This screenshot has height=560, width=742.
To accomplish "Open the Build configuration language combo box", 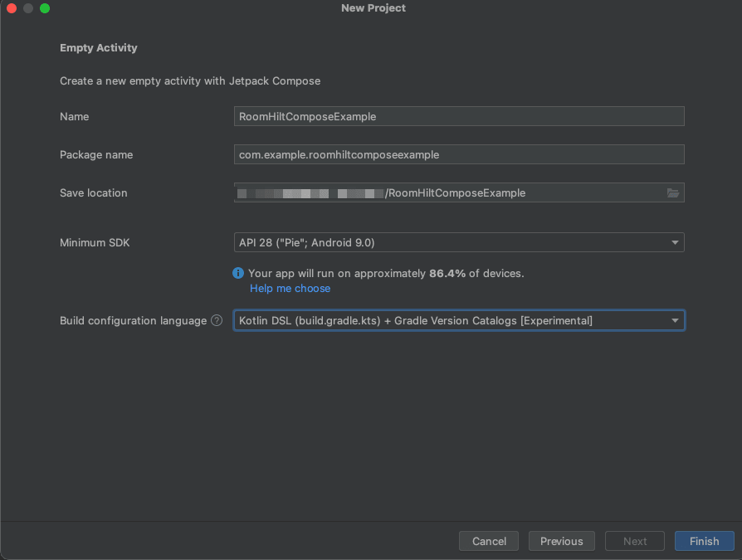I will click(x=458, y=320).
